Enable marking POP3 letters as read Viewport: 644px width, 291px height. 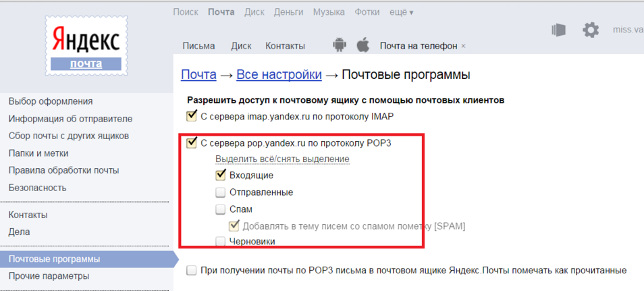[192, 271]
